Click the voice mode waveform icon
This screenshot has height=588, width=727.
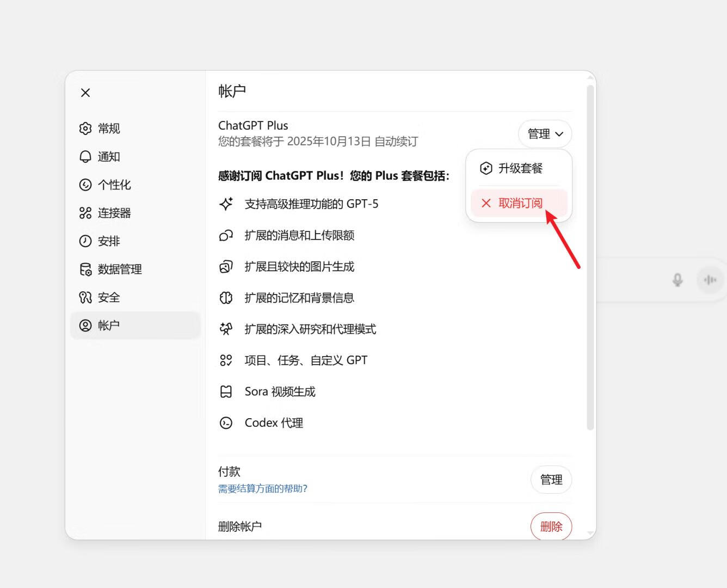tap(710, 280)
